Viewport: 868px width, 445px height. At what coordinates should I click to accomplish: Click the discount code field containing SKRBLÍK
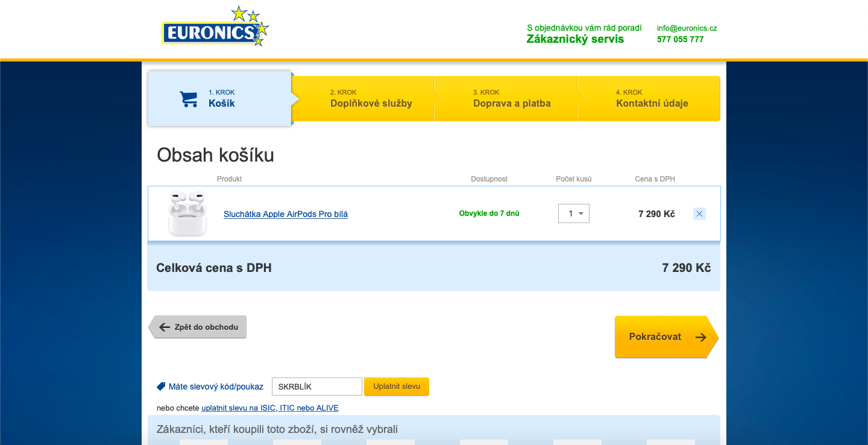point(317,387)
